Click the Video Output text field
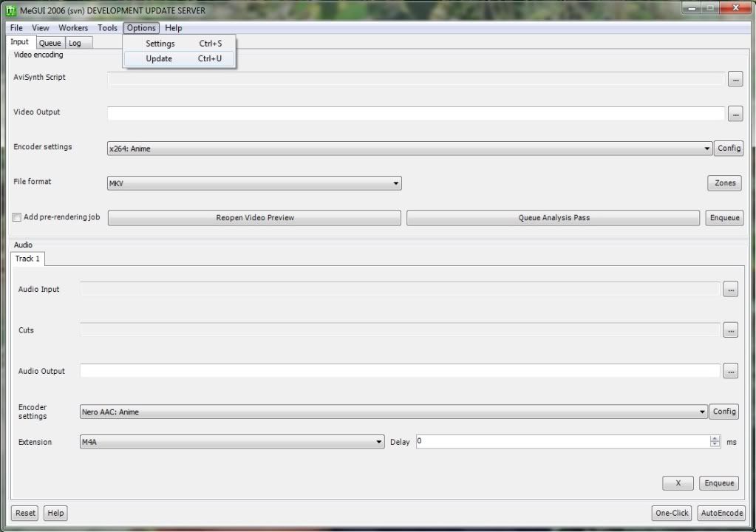The height and width of the screenshot is (532, 756). (x=416, y=114)
